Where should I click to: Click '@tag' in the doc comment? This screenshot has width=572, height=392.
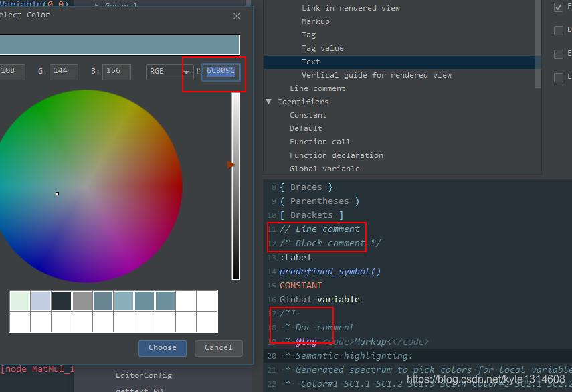(306, 342)
